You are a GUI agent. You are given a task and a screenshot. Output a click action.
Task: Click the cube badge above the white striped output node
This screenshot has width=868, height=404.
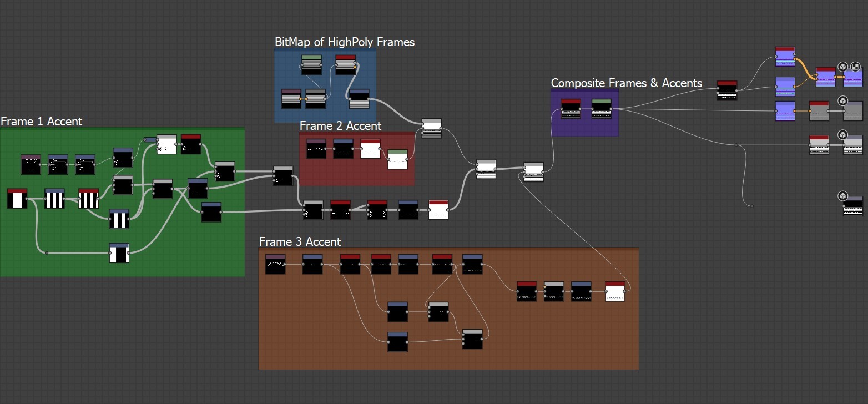842,134
